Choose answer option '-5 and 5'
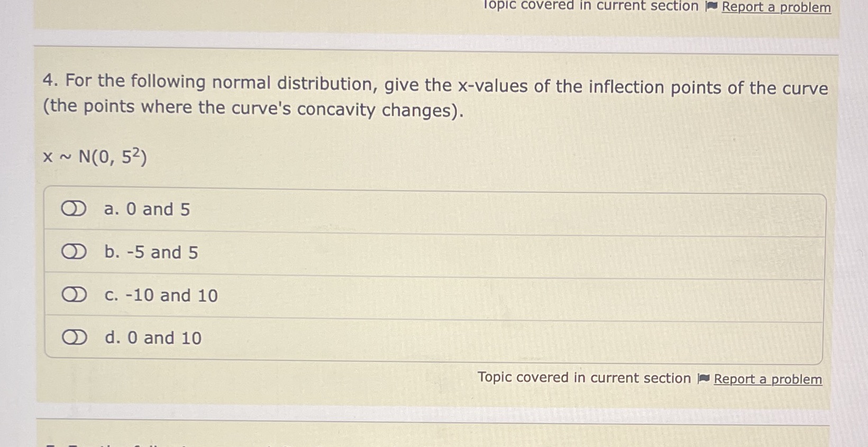Screen dimensions: 868x447 pyautogui.click(x=150, y=253)
